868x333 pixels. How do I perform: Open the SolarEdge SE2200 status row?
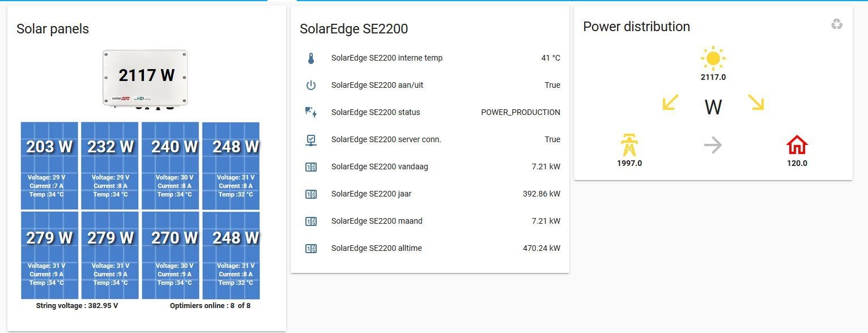376,112
